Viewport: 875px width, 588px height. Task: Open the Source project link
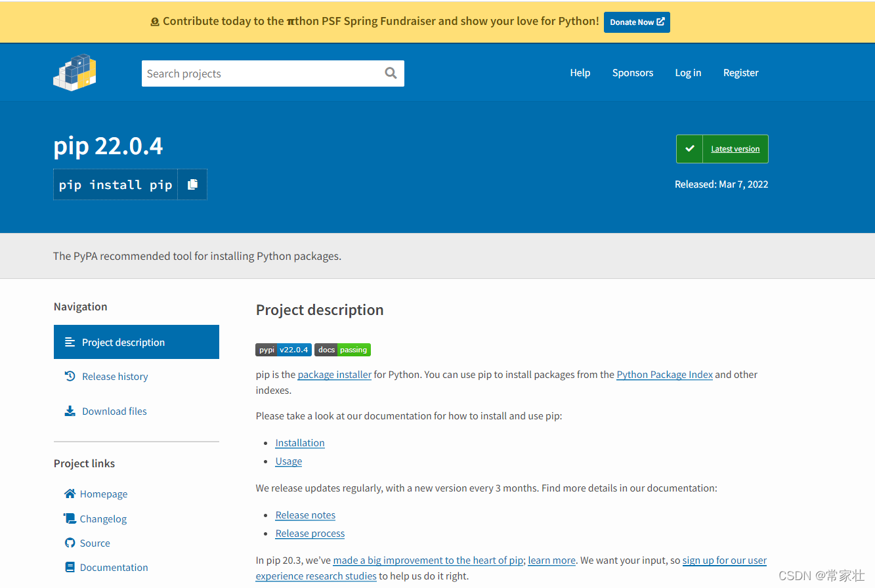click(x=95, y=543)
